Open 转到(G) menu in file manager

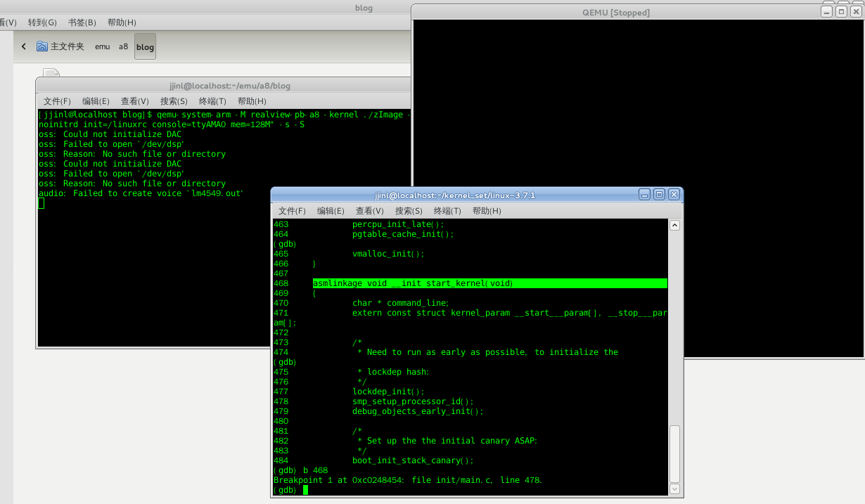pos(42,22)
